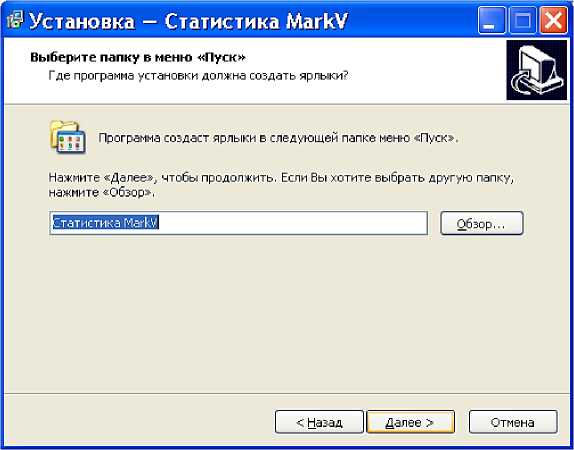The height and width of the screenshot is (450, 574).
Task: Click the separator line above navigation buttons
Action: (287, 394)
